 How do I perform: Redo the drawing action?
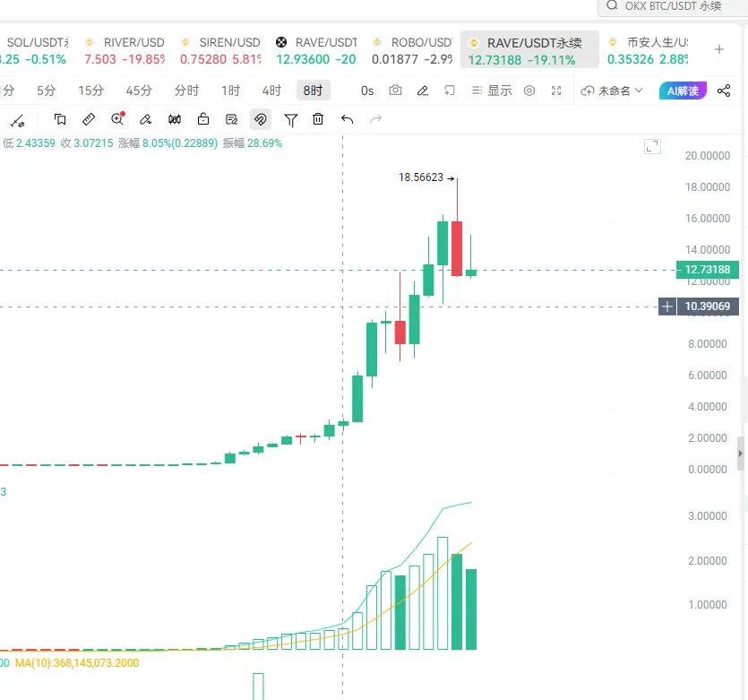point(376,119)
